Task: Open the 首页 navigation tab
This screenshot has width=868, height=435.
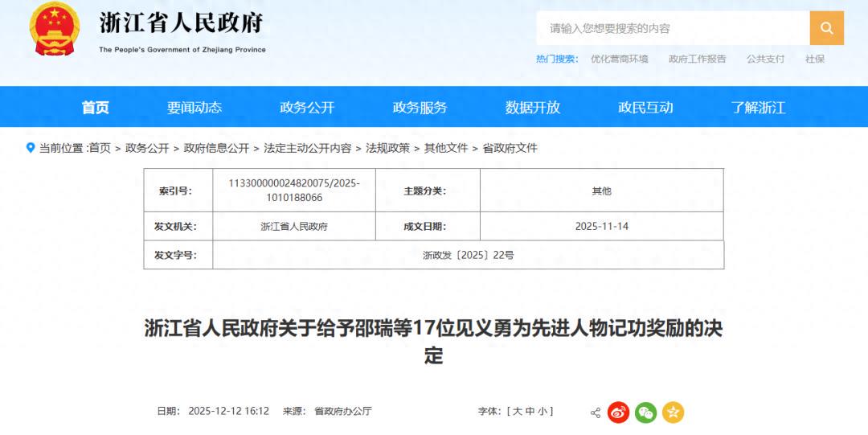Action: point(95,108)
